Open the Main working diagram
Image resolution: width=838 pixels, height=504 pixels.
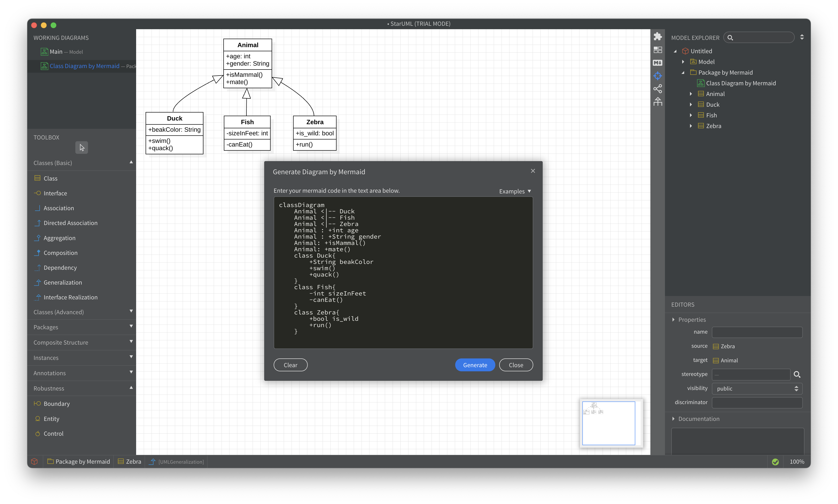(81, 52)
